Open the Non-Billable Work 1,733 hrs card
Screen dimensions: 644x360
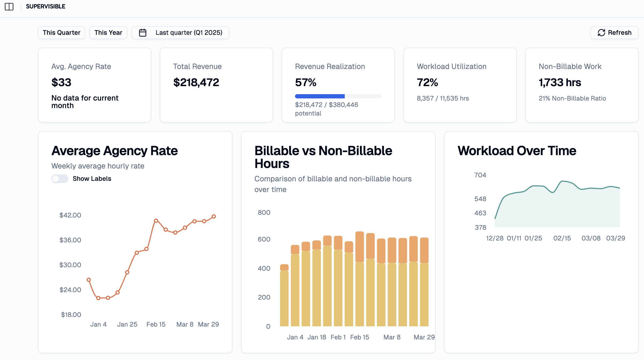click(582, 85)
